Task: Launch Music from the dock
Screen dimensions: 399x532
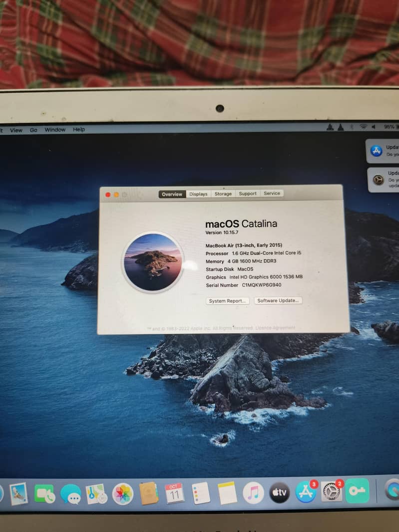Action: [253, 493]
